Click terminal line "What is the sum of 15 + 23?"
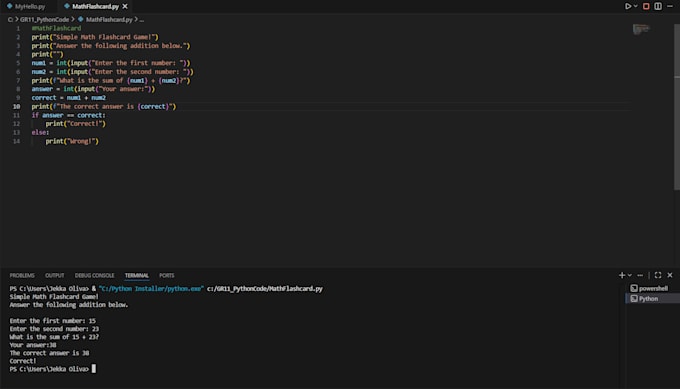 coord(54,337)
